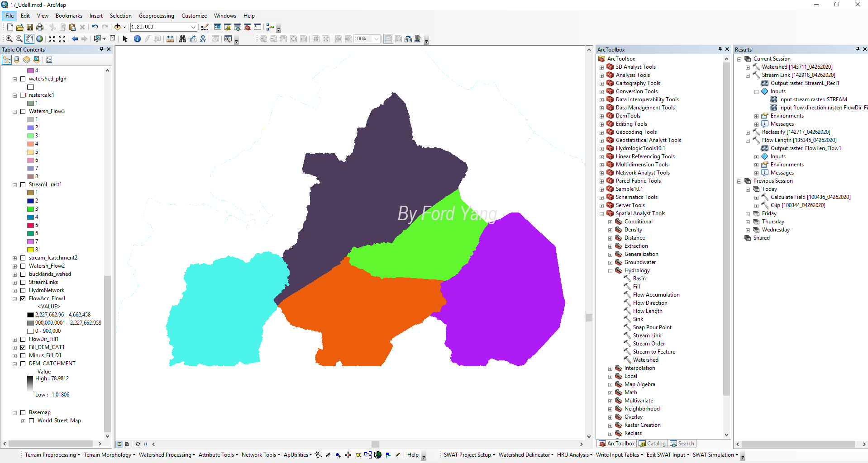Open the Geoprocessing menu
The image size is (868, 463).
coord(156,15)
